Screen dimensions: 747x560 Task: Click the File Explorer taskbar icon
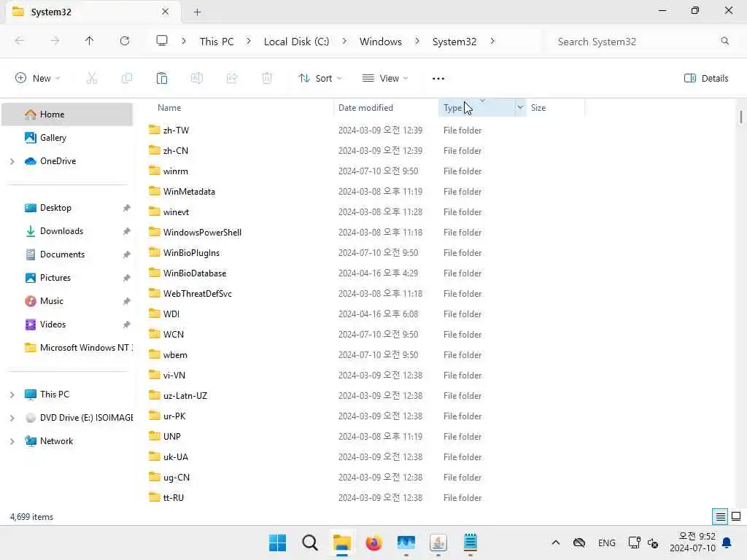[x=342, y=542]
